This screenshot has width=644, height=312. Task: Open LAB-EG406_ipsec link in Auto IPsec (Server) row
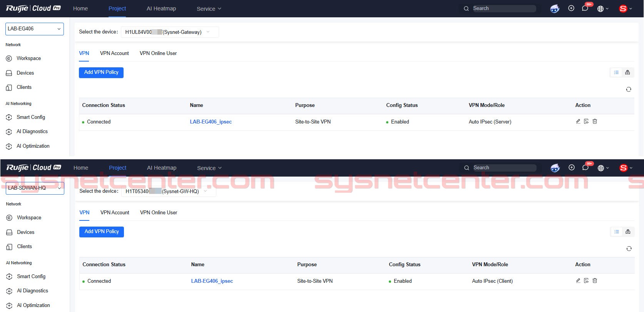coord(211,122)
